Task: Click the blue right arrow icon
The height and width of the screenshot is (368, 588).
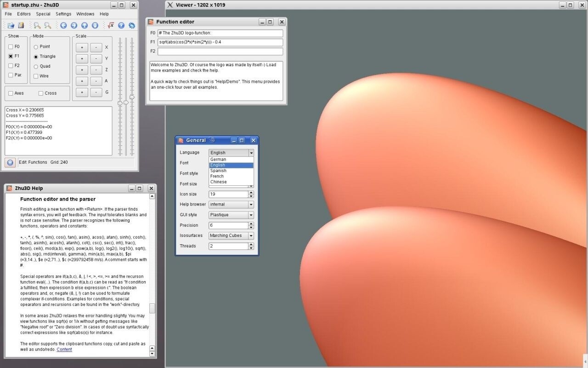Action: coord(73,26)
